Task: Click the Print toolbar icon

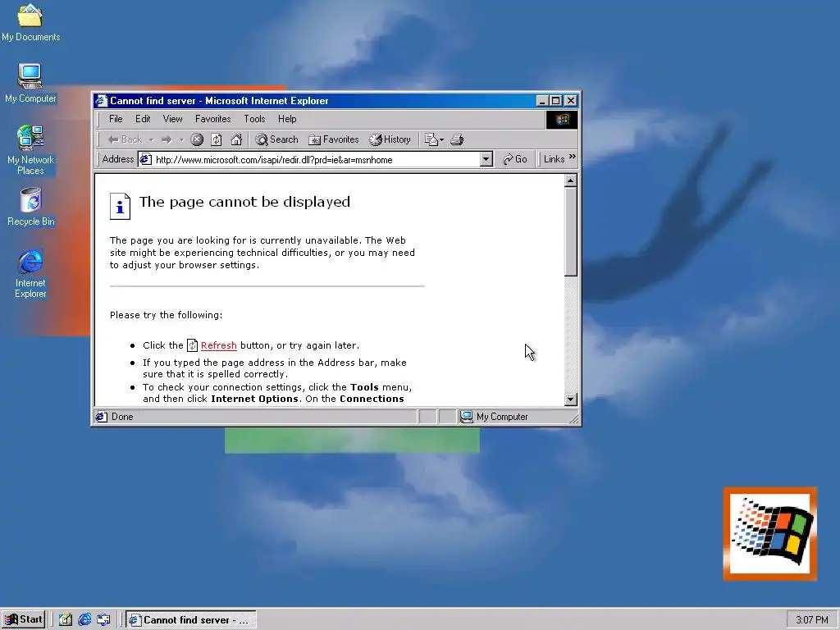Action: [457, 139]
